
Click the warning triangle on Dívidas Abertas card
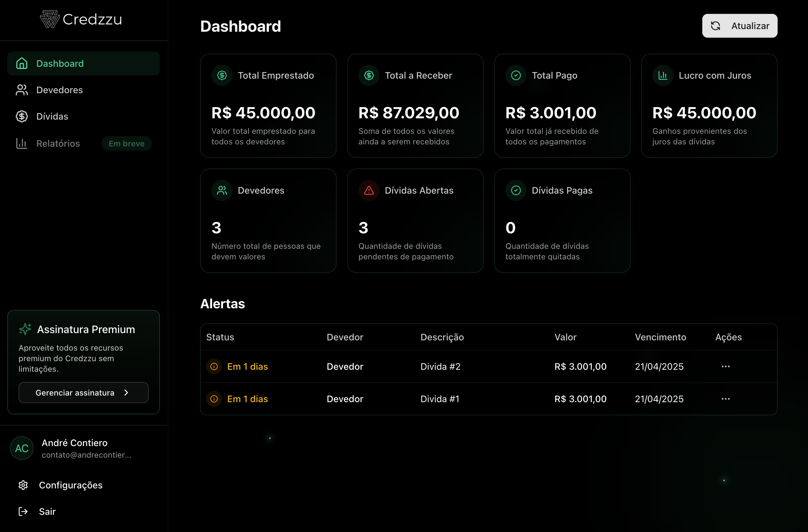pyautogui.click(x=369, y=190)
